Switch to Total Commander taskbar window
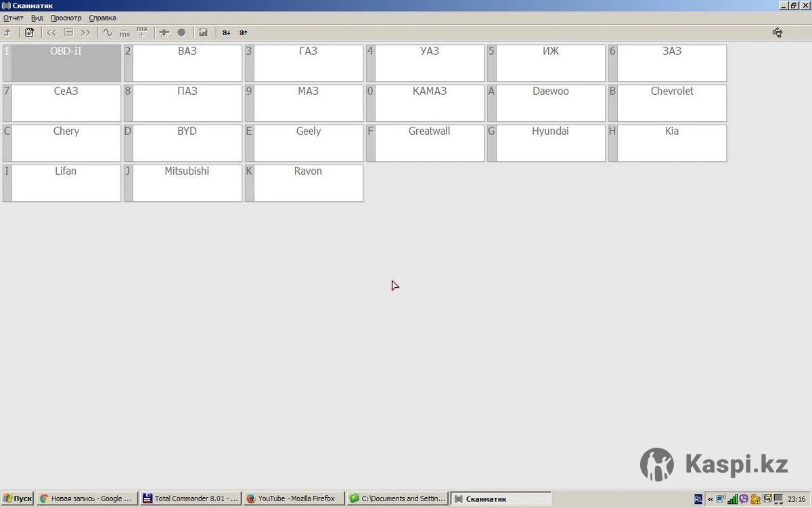Screen dimensions: 812x508 pos(190,499)
